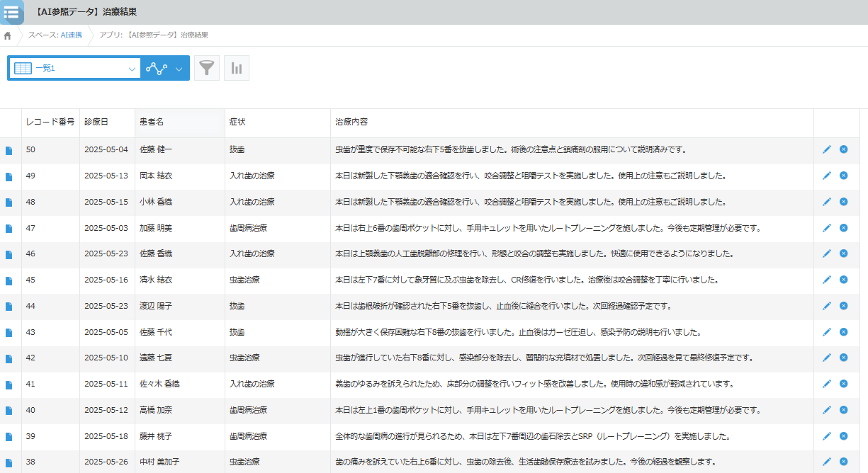Open record 40 details document icon
Screen dimensions: 868x473
pyautogui.click(x=9, y=411)
